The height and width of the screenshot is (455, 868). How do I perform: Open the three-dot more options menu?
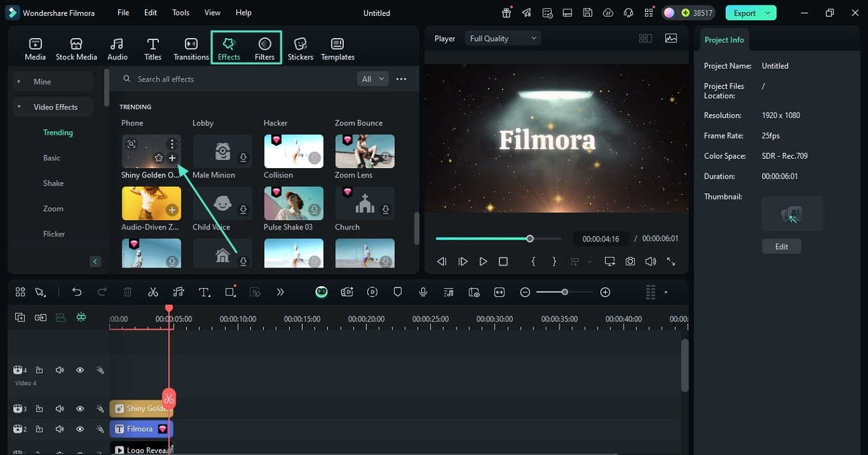tap(401, 79)
